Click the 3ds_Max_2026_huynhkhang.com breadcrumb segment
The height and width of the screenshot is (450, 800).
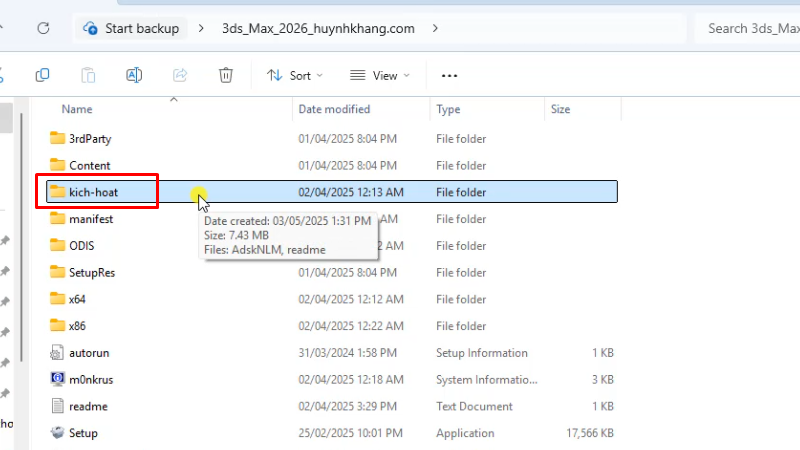318,28
